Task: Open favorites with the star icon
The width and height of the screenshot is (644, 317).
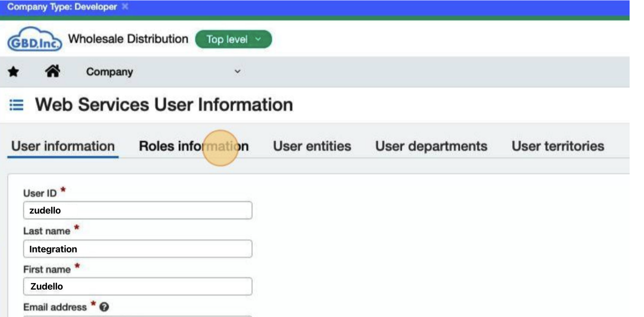Action: tap(14, 72)
